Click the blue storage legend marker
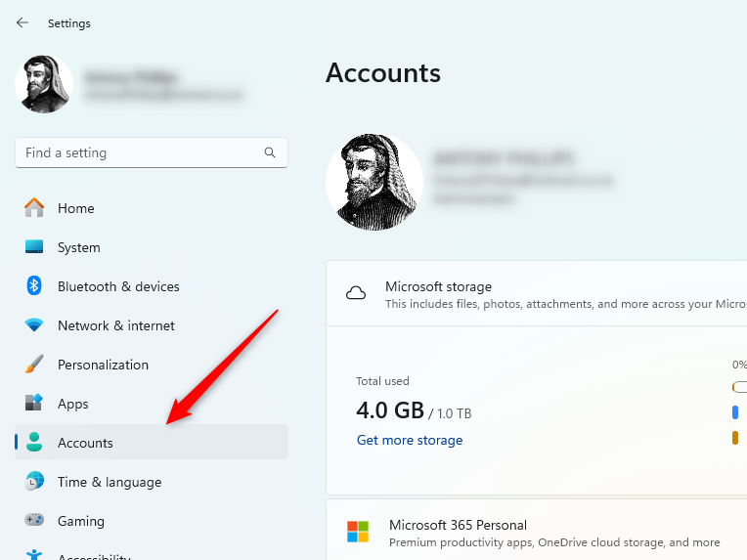This screenshot has width=747, height=560. [735, 412]
